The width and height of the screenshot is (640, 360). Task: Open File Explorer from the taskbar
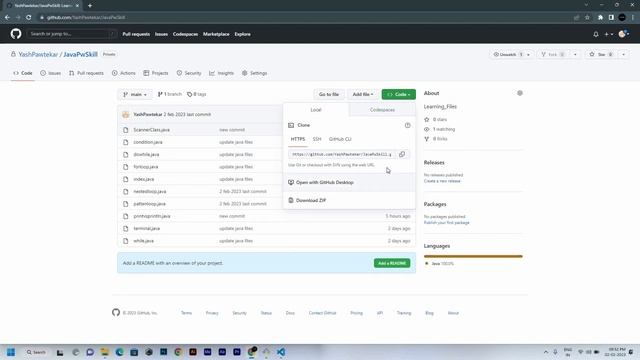pyautogui.click(x=104, y=352)
